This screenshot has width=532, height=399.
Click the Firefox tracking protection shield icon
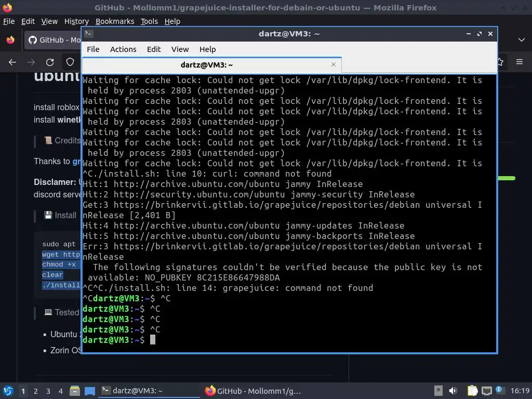coord(70,62)
